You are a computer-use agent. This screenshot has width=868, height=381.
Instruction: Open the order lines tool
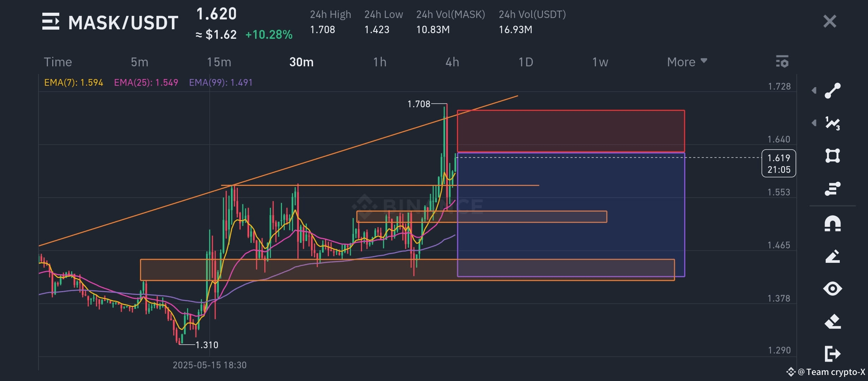[833, 189]
